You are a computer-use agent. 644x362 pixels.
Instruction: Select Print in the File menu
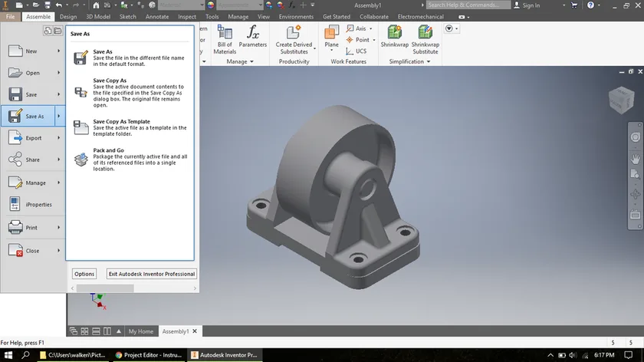32,227
